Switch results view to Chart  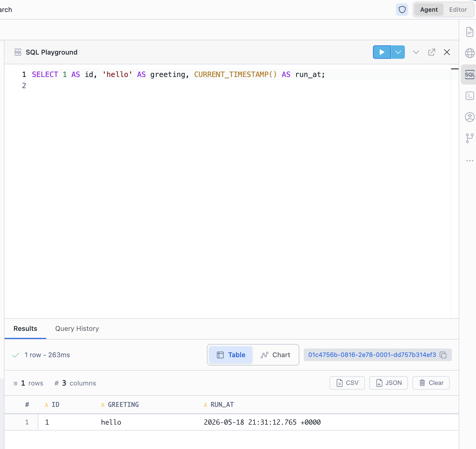[x=275, y=355]
